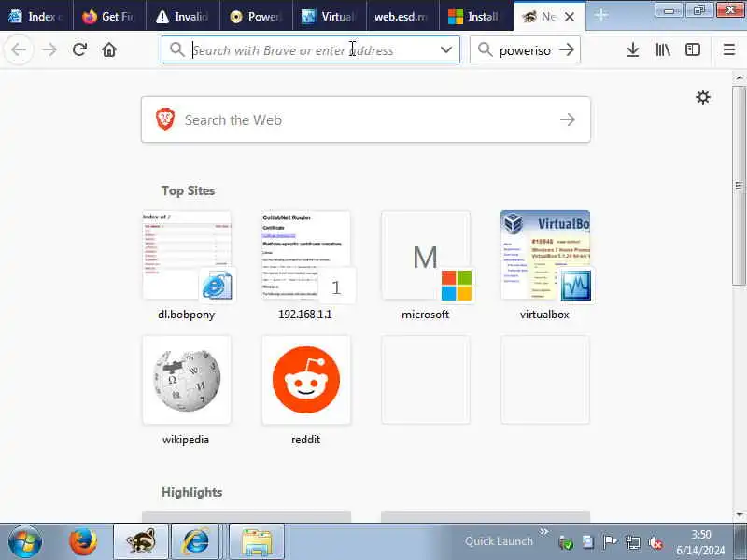Switch to the Install Microsoft tab

click(476, 17)
